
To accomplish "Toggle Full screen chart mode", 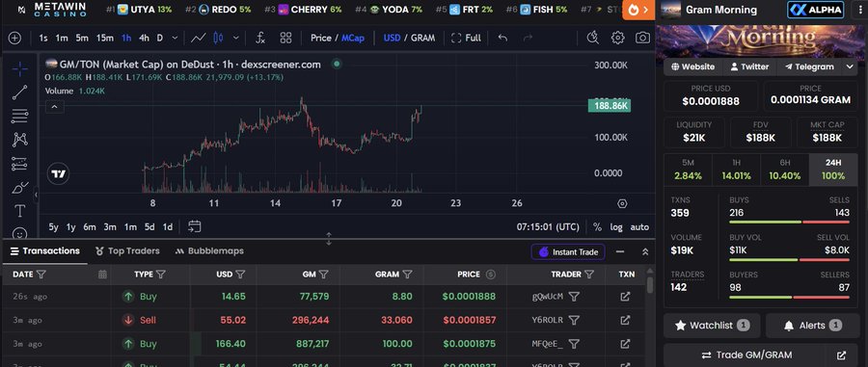I will pos(466,39).
